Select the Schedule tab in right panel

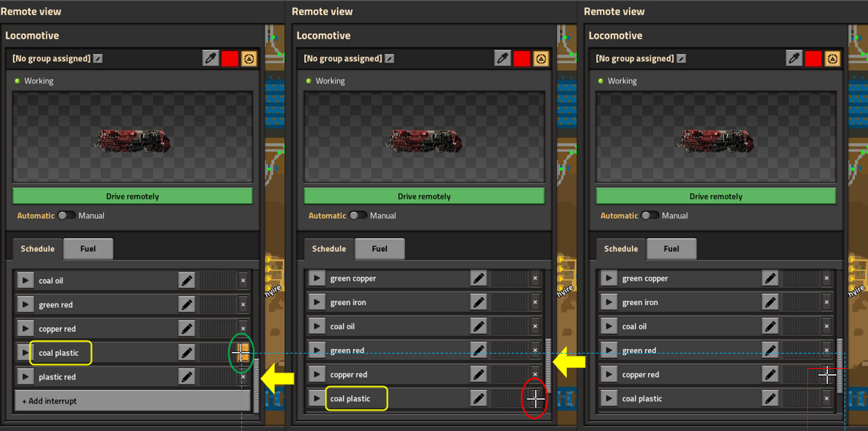click(621, 249)
